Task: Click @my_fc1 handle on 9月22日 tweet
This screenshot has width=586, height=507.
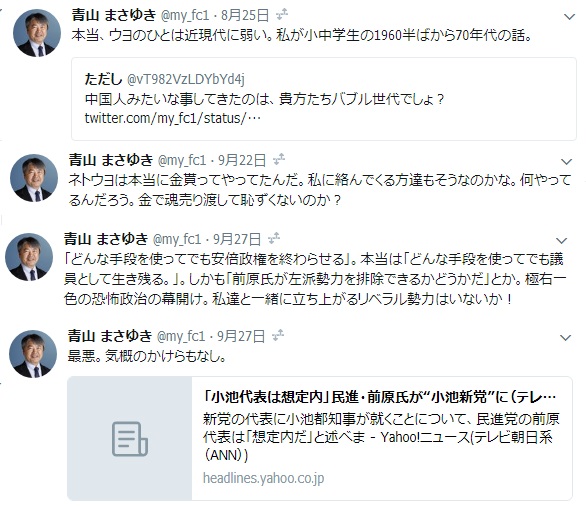Action: point(182,160)
